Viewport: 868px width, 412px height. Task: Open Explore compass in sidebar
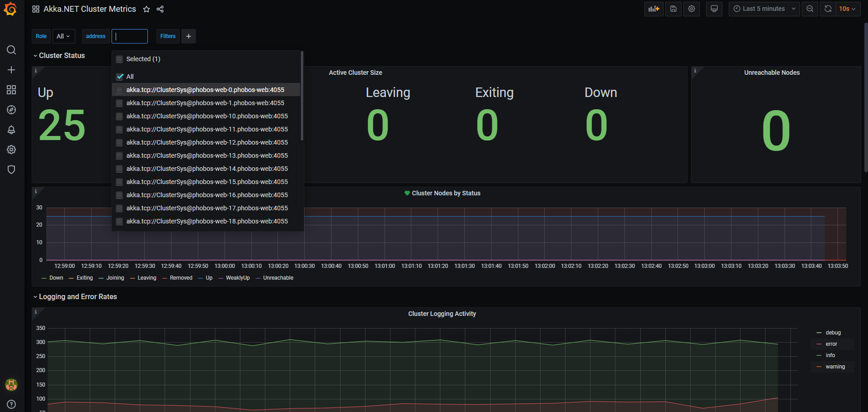[x=11, y=110]
